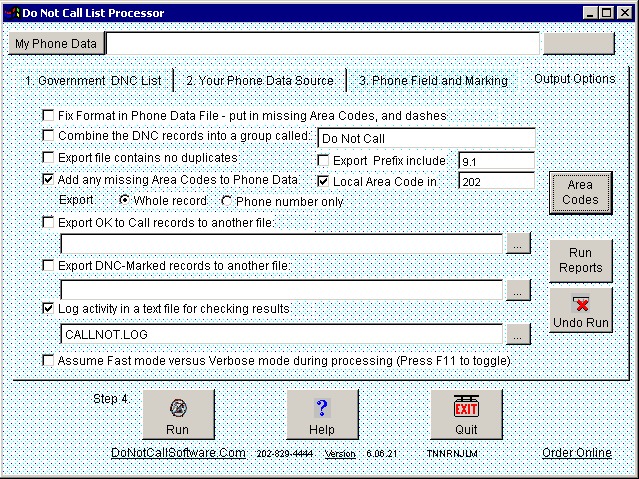The width and height of the screenshot is (639, 479).
Task: Toggle Export file contains no duplicates checkbox
Action: (x=49, y=158)
